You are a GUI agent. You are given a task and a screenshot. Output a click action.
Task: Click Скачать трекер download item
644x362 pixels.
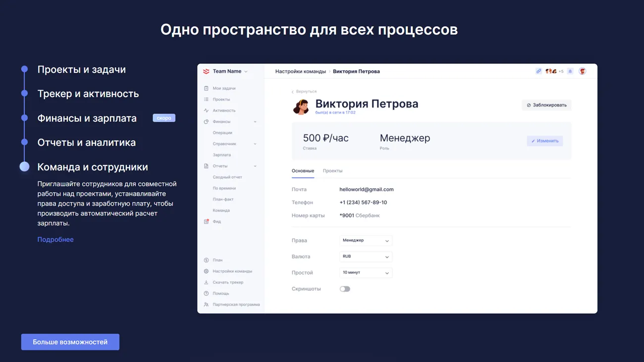[227, 282]
